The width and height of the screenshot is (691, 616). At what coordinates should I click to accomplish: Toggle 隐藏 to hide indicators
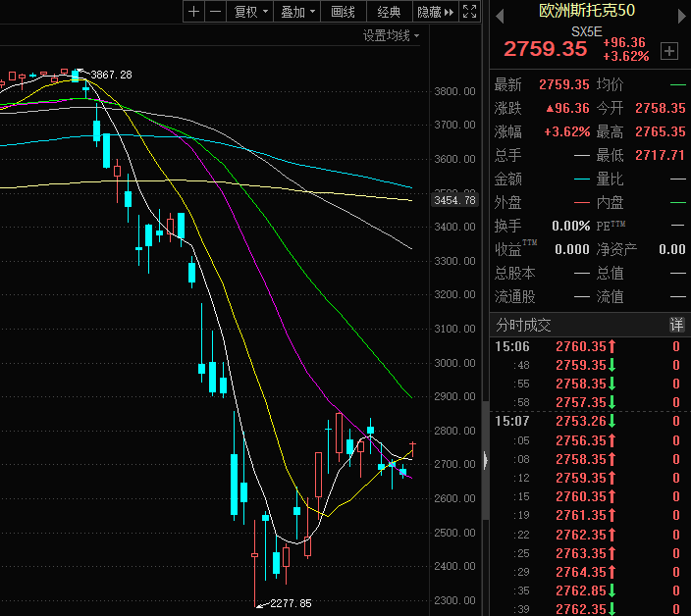coord(429,12)
